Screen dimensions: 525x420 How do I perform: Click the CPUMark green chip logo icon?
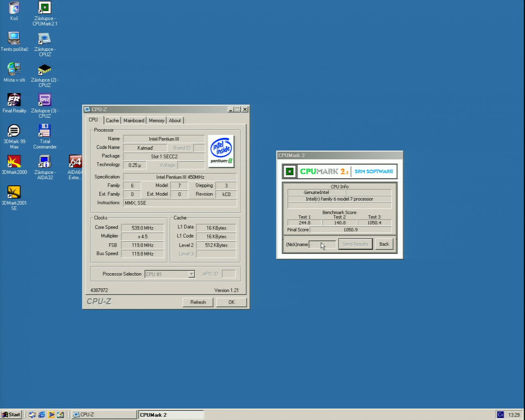pyautogui.click(x=290, y=171)
